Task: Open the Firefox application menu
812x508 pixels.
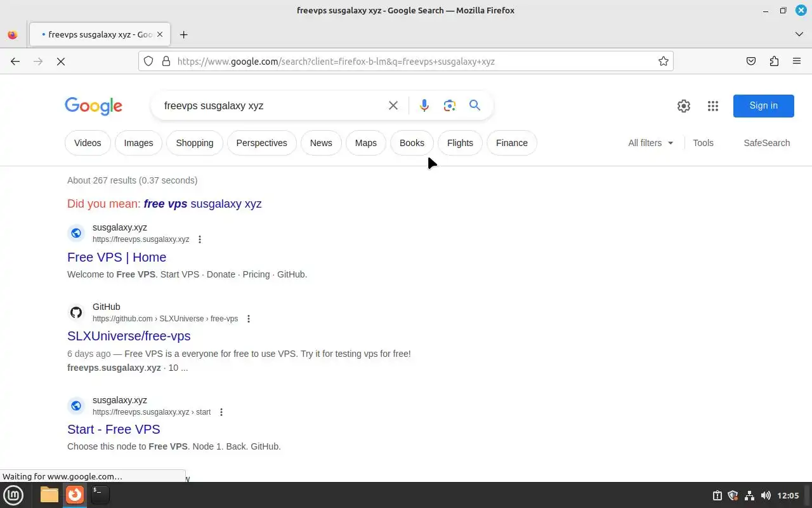Action: coord(797,61)
